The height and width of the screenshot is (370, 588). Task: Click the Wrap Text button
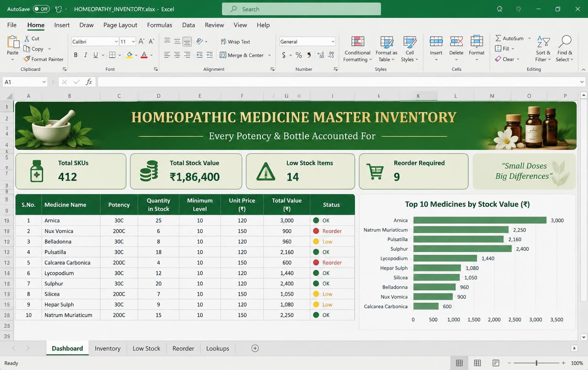pyautogui.click(x=235, y=42)
